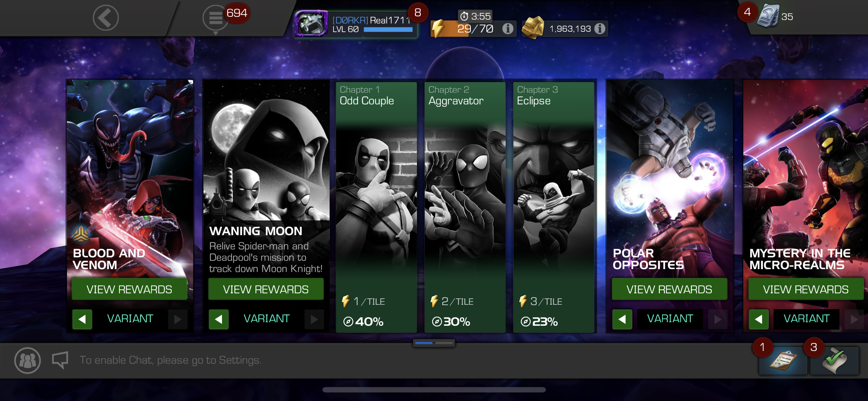Switch Polar Opposites variant with left arrow

click(x=622, y=319)
